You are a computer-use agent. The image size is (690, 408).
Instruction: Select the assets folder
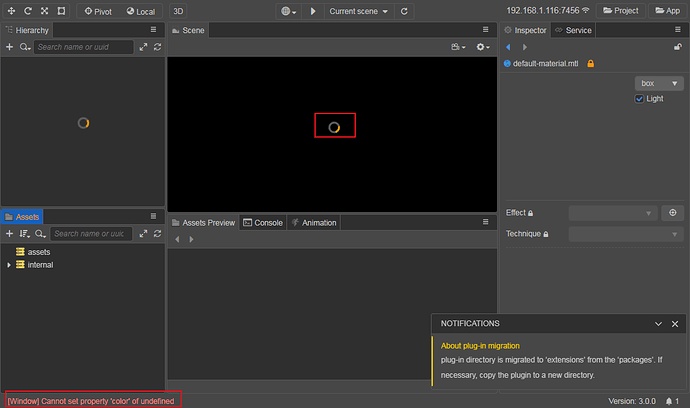39,252
